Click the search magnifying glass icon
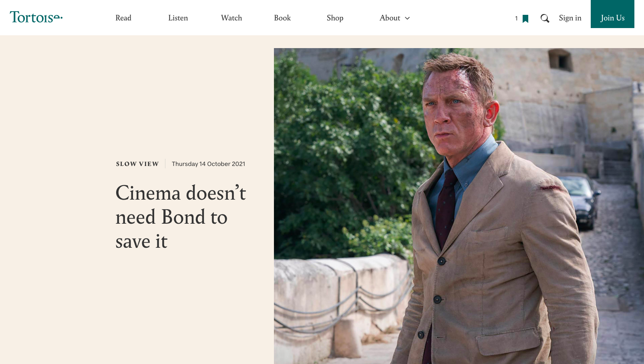This screenshot has height=364, width=644. click(545, 18)
